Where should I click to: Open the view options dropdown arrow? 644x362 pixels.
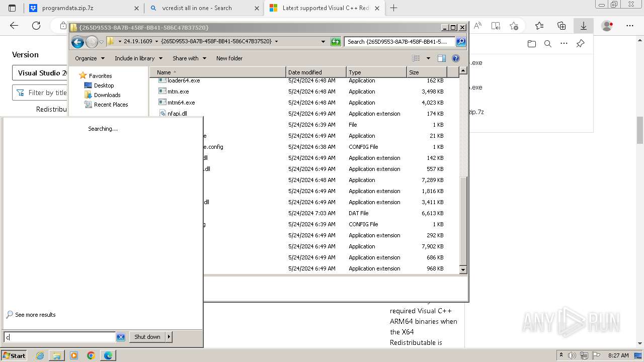tap(428, 58)
